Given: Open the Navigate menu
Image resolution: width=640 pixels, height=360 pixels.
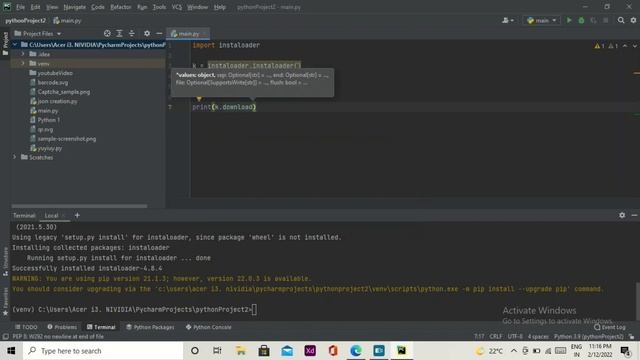Looking at the screenshot, I should click(74, 7).
